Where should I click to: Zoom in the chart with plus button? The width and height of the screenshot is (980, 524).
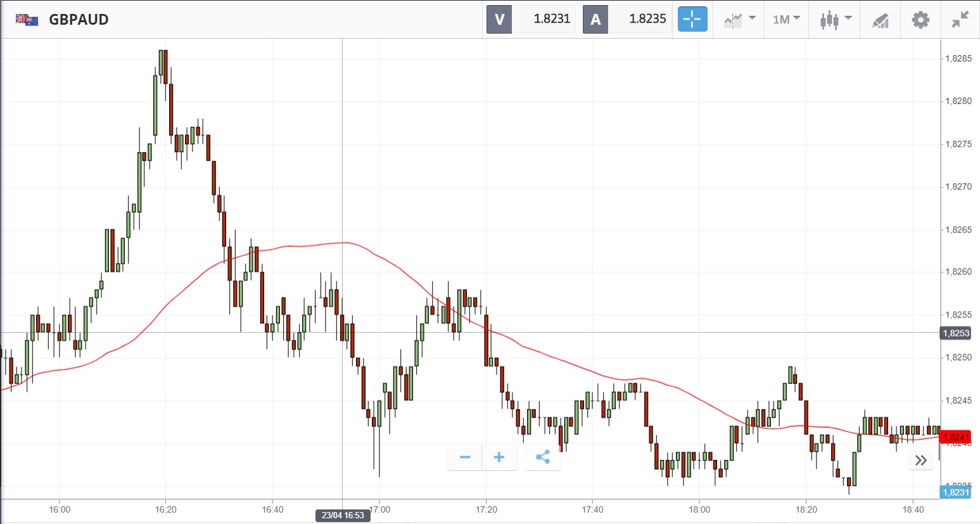pos(499,457)
